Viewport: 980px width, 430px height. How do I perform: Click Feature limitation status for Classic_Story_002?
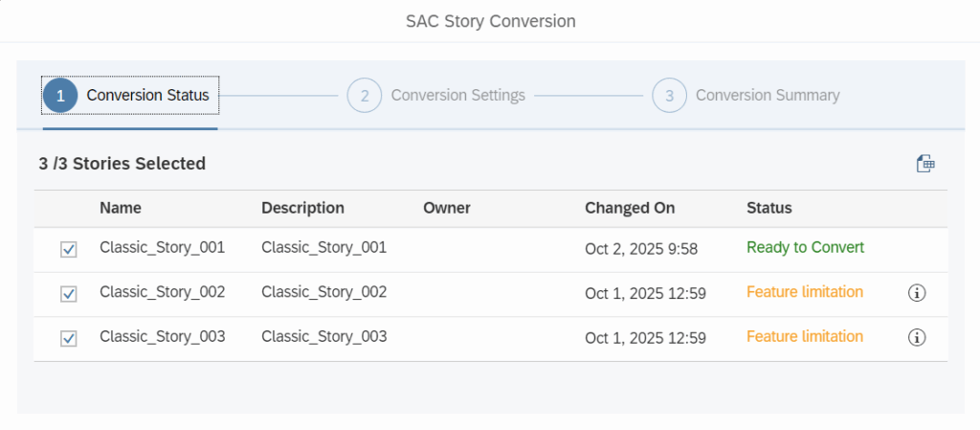[x=804, y=292]
